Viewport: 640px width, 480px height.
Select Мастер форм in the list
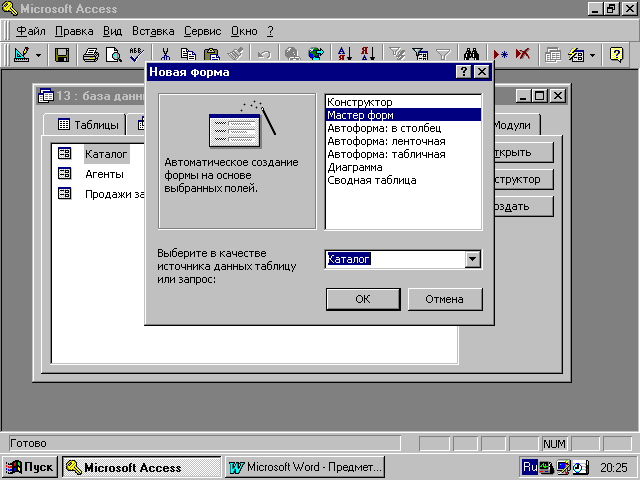tap(404, 115)
